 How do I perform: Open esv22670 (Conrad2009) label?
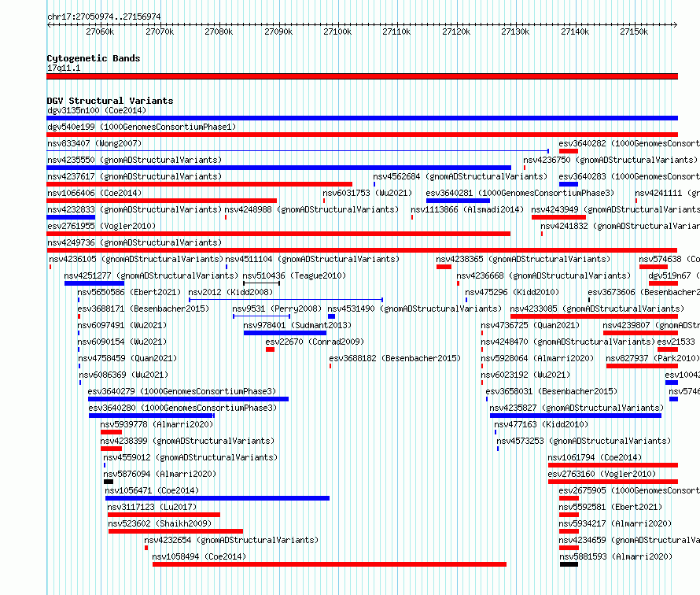tap(315, 342)
